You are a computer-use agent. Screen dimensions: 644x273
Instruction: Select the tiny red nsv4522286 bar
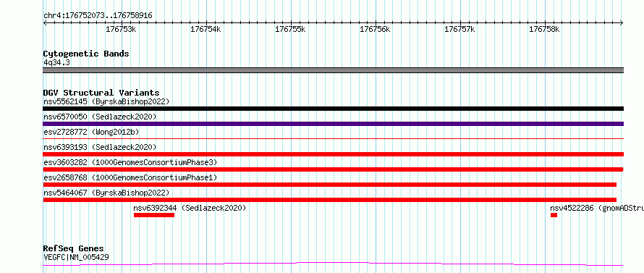coord(554,215)
